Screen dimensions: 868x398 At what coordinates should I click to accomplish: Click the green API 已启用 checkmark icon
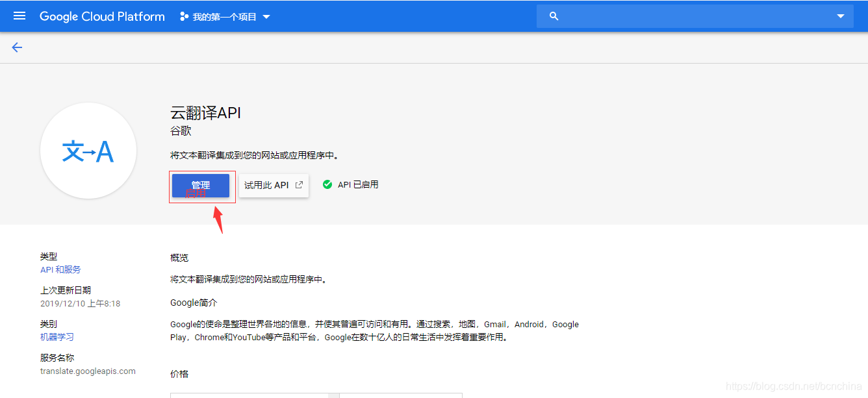[x=327, y=184]
